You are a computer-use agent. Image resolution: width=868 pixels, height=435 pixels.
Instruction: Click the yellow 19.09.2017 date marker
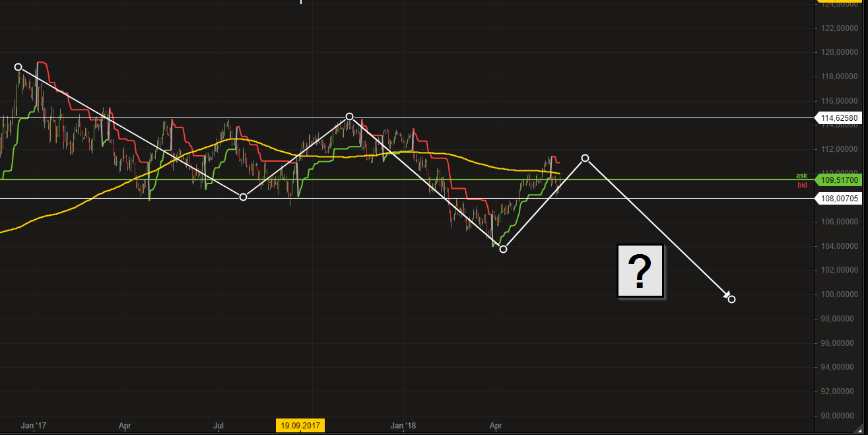[x=300, y=424]
